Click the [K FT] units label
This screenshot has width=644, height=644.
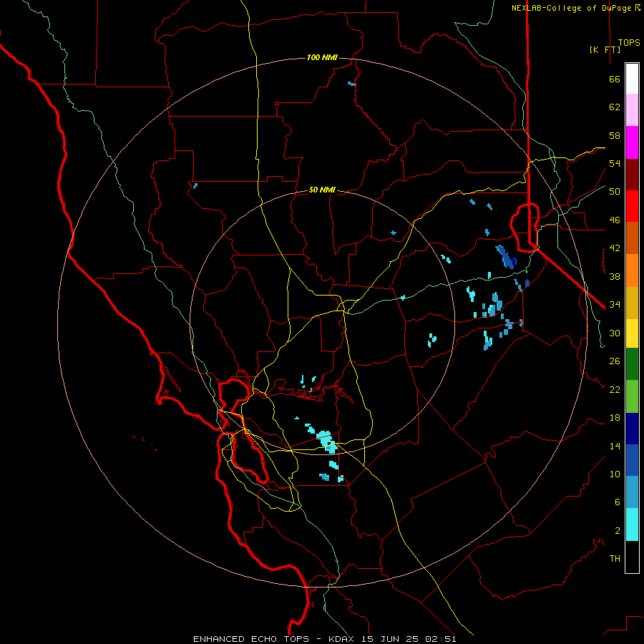605,49
